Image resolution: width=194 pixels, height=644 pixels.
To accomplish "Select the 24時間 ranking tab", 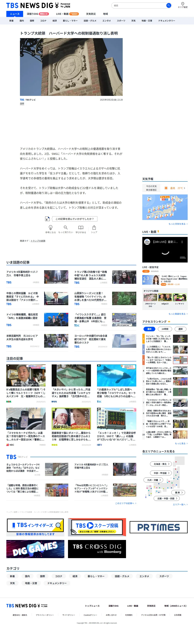I will (x=165, y=329).
